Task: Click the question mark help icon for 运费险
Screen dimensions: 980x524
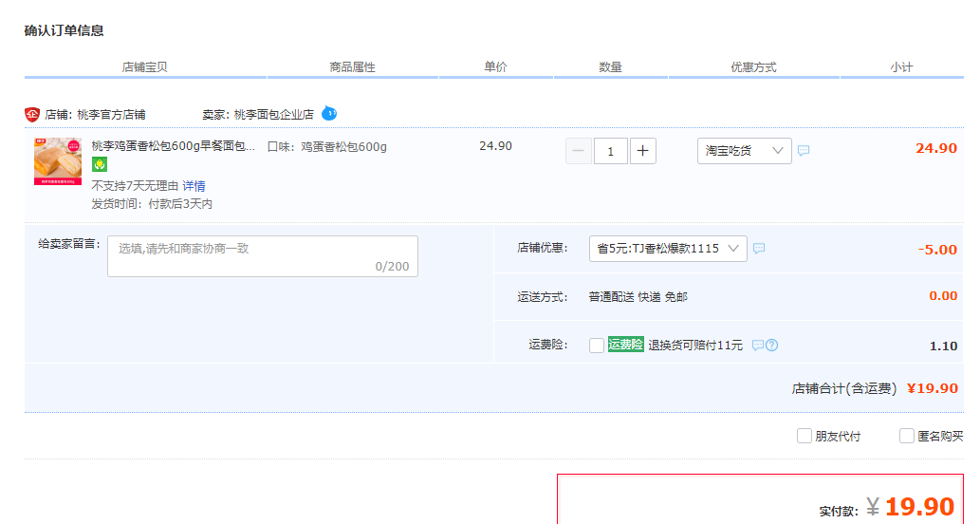Action: (x=772, y=346)
